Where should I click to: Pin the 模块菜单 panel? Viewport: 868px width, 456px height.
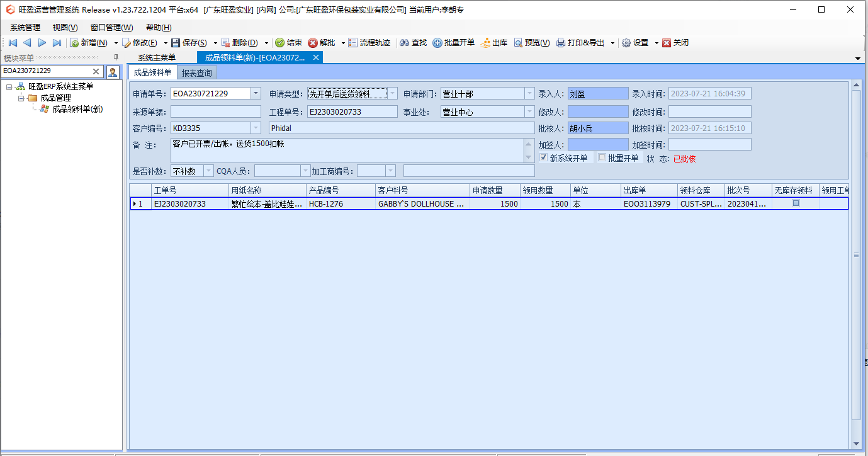(116, 57)
